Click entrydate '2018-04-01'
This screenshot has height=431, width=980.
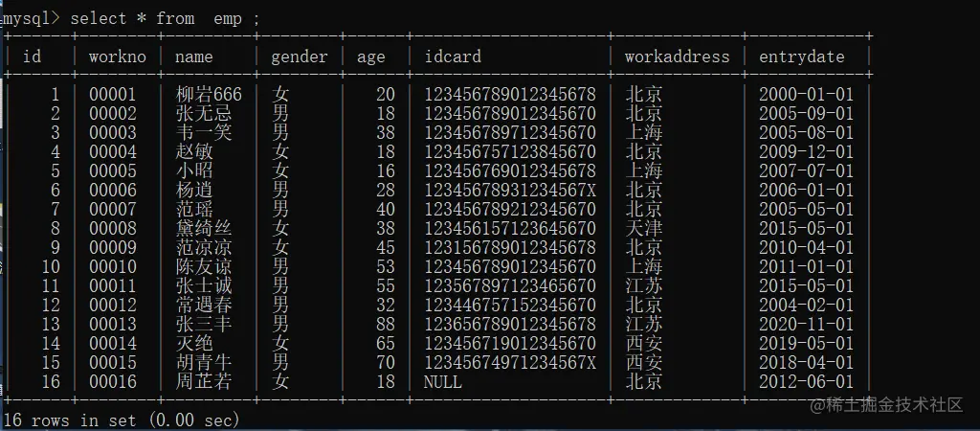[806, 362]
